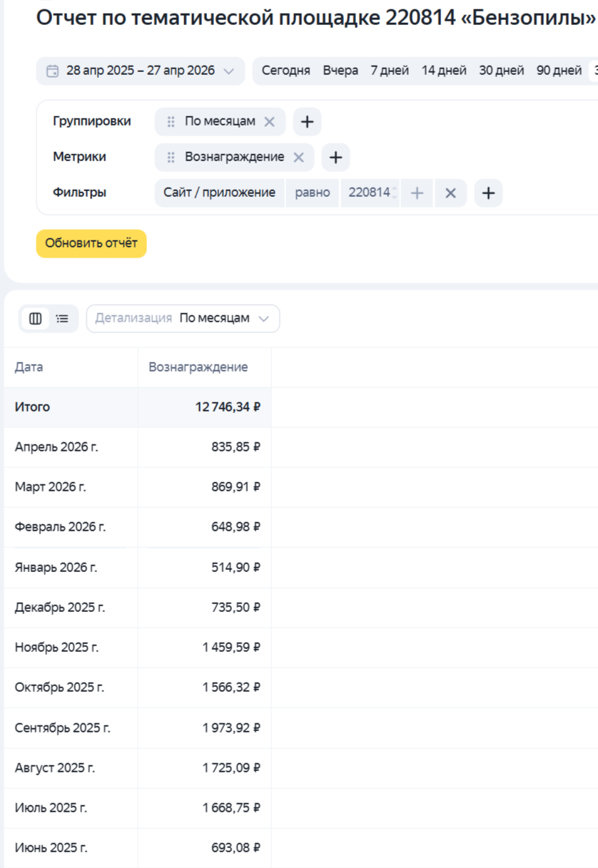Screen dimensions: 598x868
Task: Add a new grouping with plus icon
Action: (307, 121)
